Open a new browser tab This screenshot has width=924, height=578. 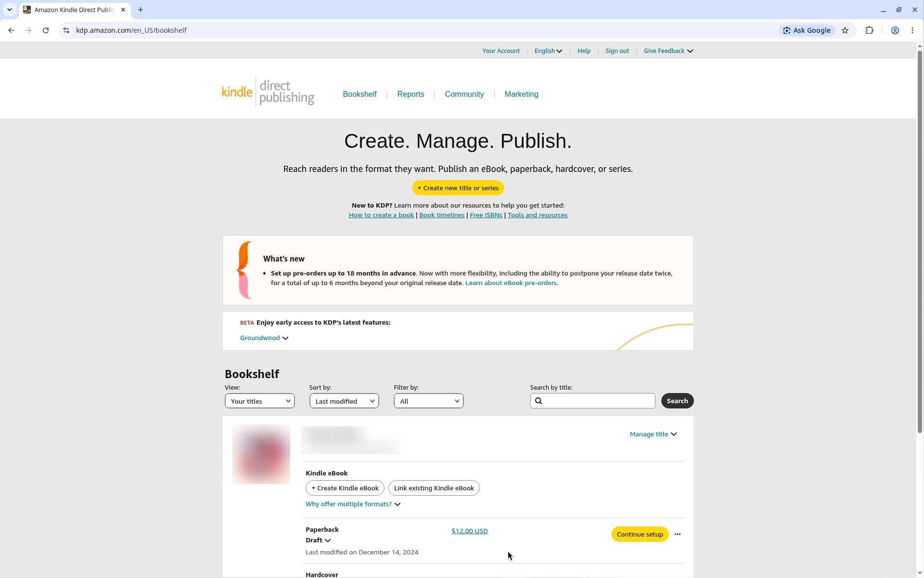141,10
